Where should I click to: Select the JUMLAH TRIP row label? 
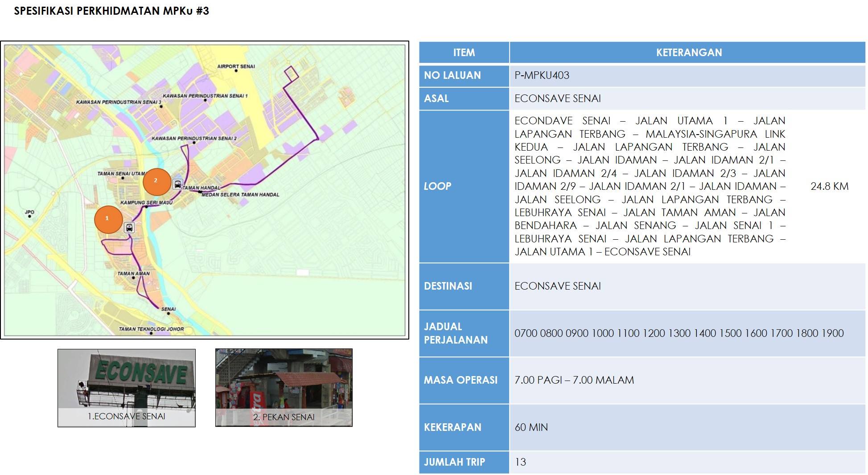pos(454,462)
